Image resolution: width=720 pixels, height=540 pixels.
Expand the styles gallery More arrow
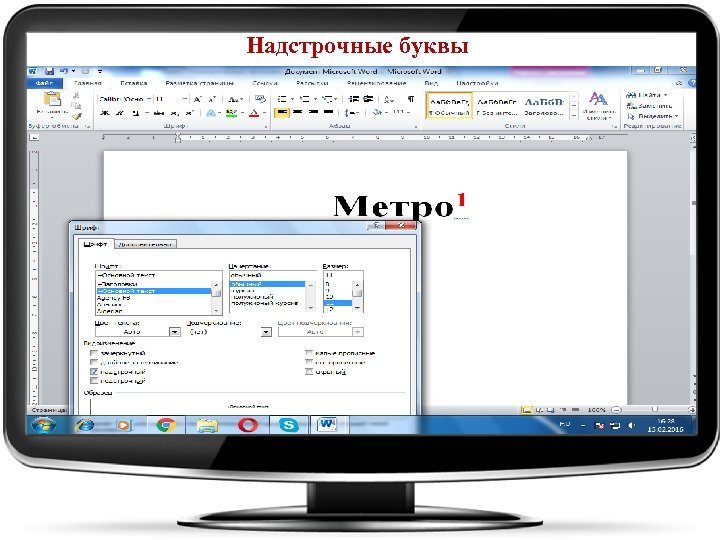[x=574, y=117]
